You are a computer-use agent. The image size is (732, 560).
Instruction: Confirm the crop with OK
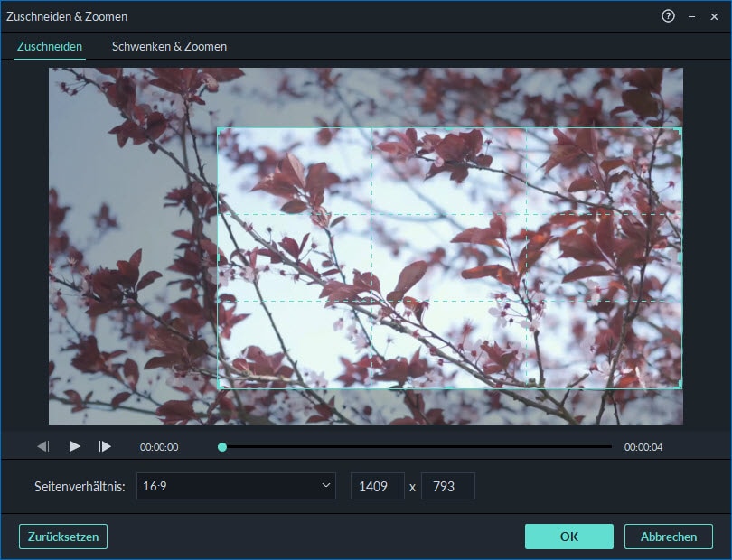pos(569,537)
